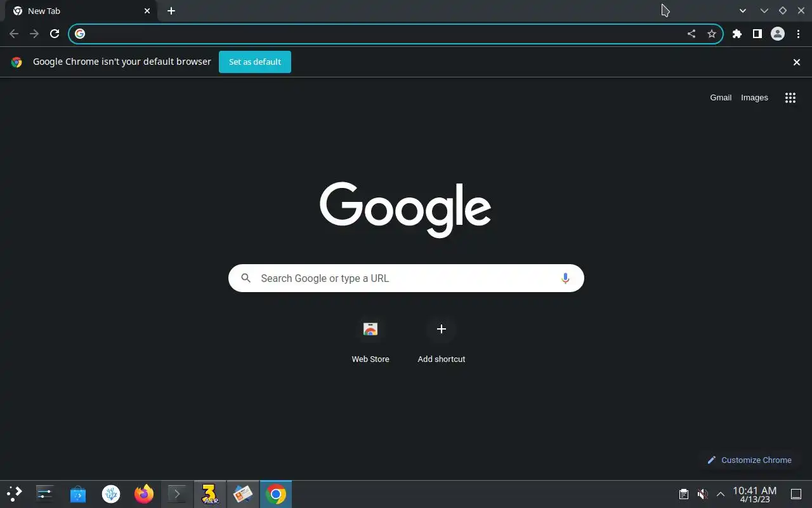Open the Gmail link

721,97
